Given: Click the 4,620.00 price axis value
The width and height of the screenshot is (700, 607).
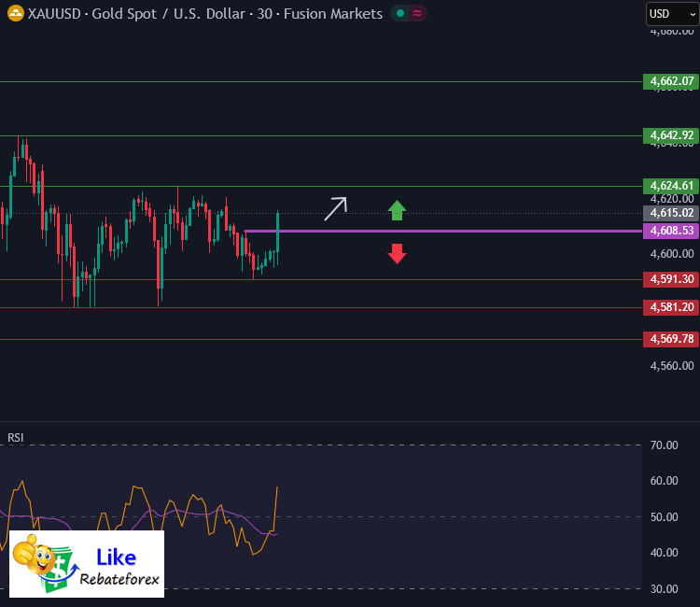Looking at the screenshot, I should [x=672, y=199].
